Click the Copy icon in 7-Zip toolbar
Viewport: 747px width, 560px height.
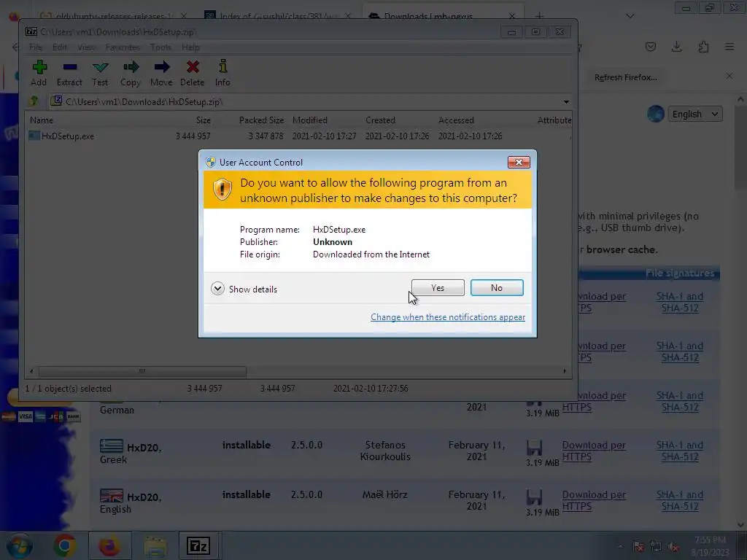131,73
